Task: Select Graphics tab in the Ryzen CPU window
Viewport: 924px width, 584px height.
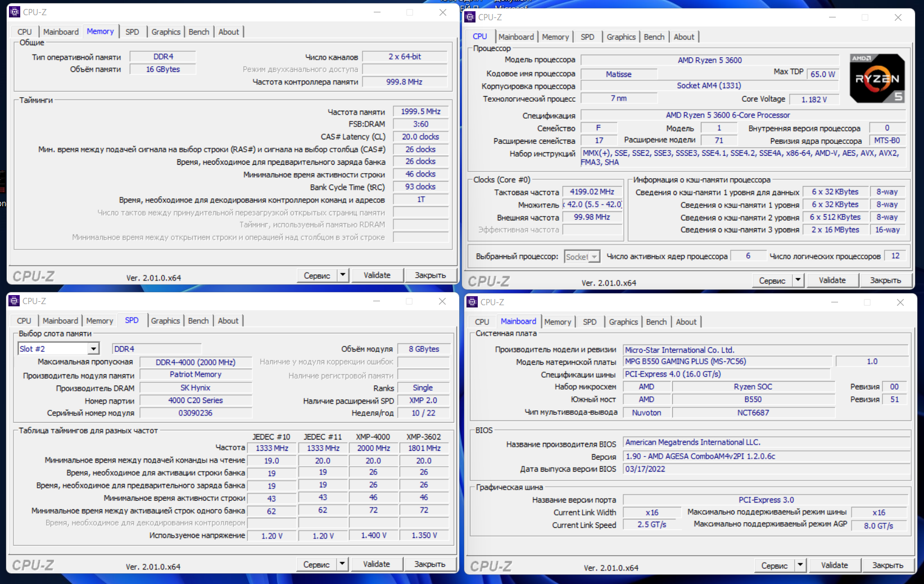Action: [621, 37]
